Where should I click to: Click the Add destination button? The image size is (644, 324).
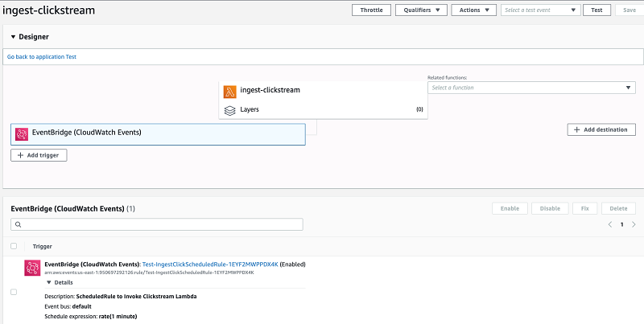point(601,129)
